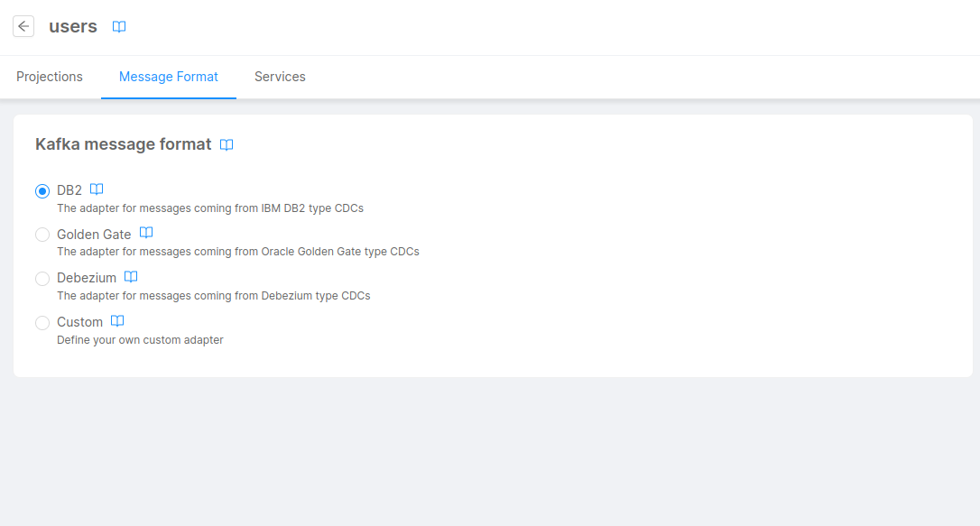Select the Golden Gate message format
Viewport: 980px width, 526px height.
pyautogui.click(x=42, y=234)
